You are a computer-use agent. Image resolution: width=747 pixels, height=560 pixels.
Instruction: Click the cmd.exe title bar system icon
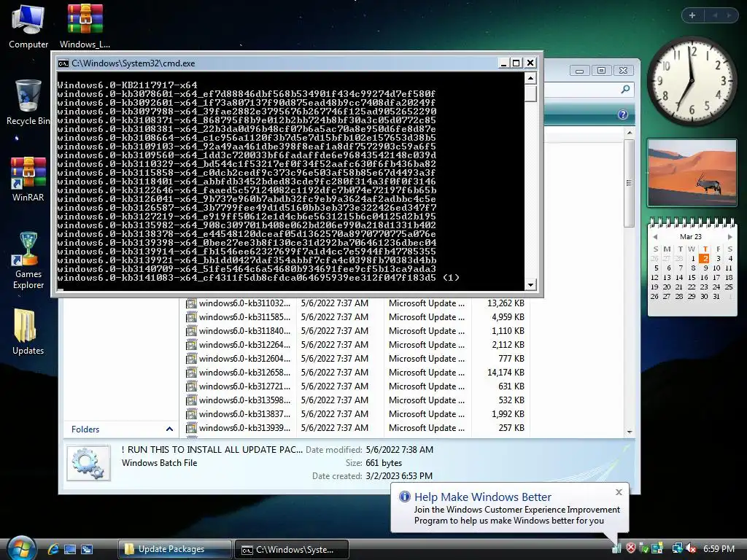pos(63,63)
